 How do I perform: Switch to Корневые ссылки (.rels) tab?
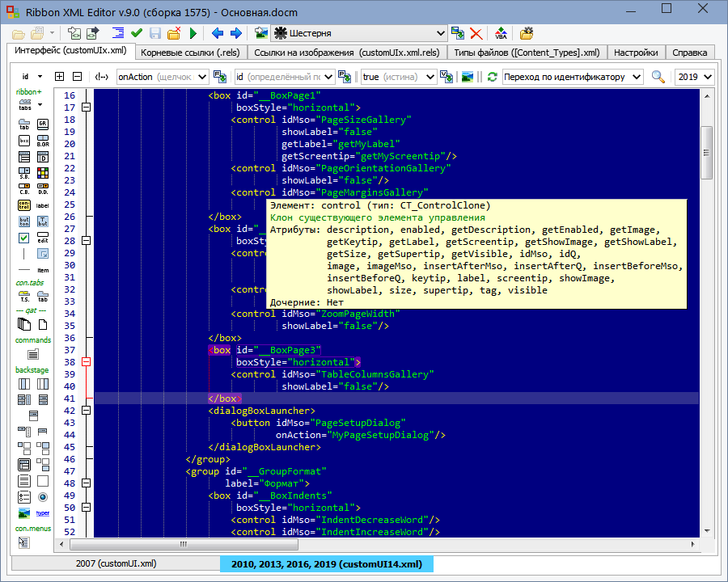190,53
